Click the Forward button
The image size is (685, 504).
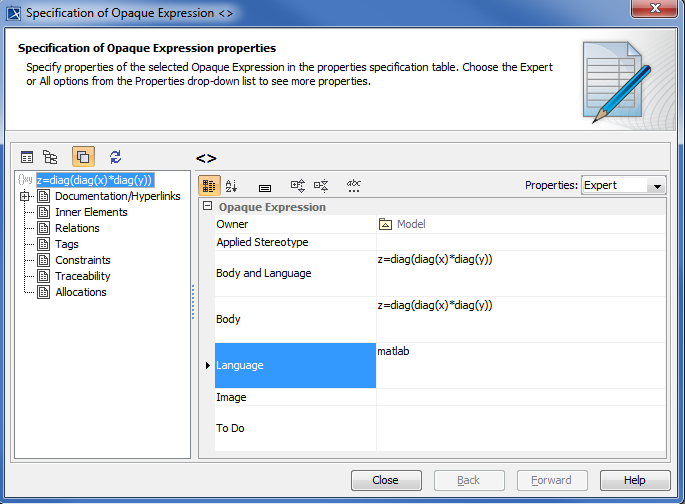(x=552, y=480)
